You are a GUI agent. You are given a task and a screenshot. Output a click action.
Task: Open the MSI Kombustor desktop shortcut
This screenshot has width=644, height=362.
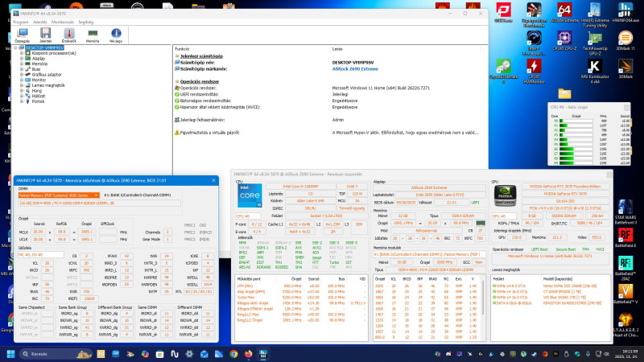tap(595, 72)
